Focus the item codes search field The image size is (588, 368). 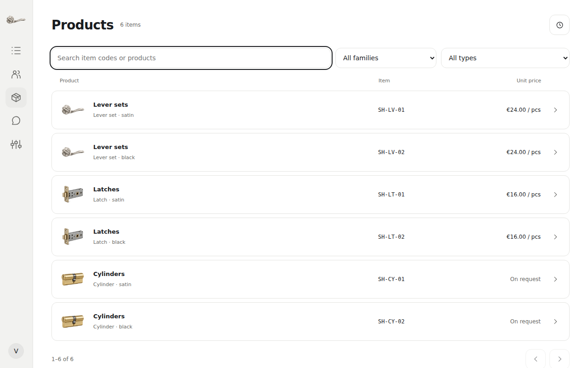point(191,58)
